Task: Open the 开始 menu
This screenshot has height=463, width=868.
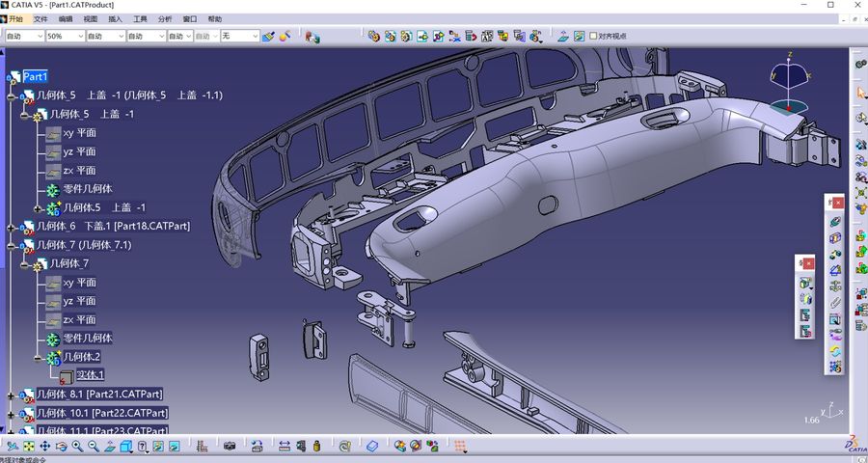Action: (15, 19)
